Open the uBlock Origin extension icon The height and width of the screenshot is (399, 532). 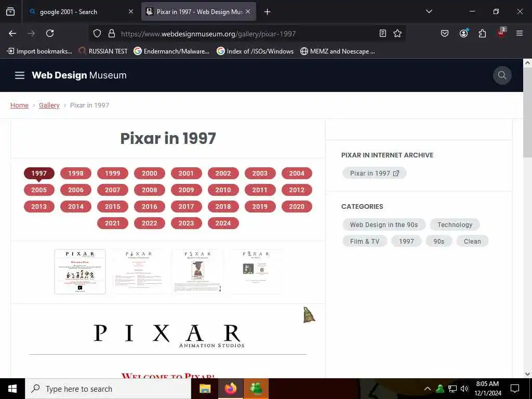501,33
